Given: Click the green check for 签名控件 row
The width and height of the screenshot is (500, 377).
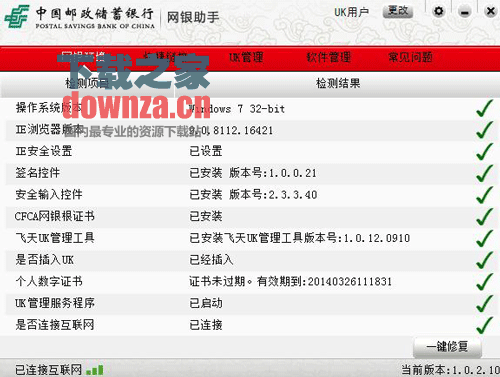Looking at the screenshot, I should [x=485, y=173].
